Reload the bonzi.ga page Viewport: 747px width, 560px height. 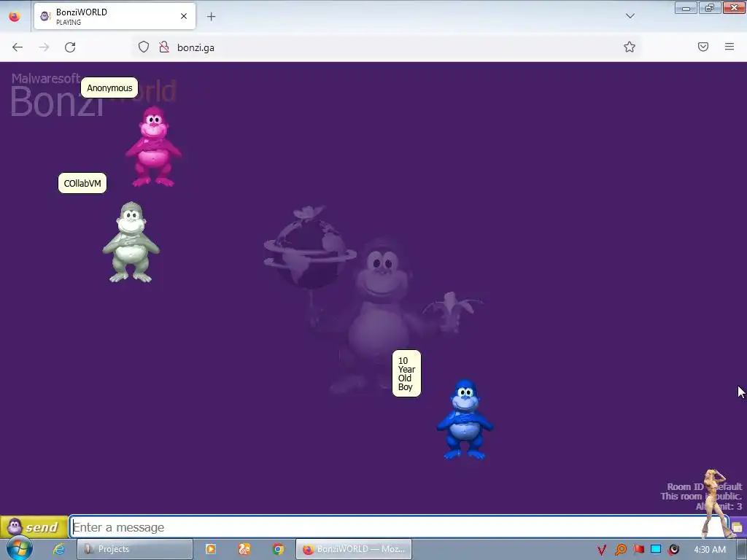click(70, 47)
